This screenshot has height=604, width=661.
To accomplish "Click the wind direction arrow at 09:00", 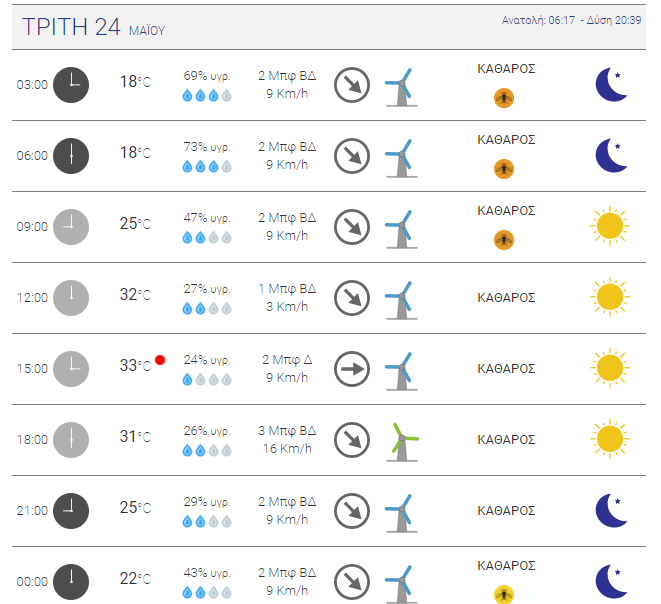I will (x=352, y=227).
